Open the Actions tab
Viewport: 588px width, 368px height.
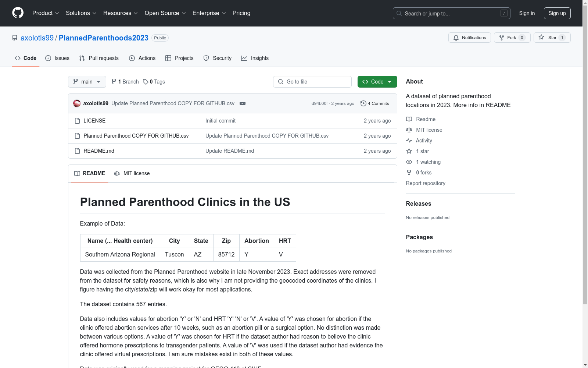coord(142,58)
